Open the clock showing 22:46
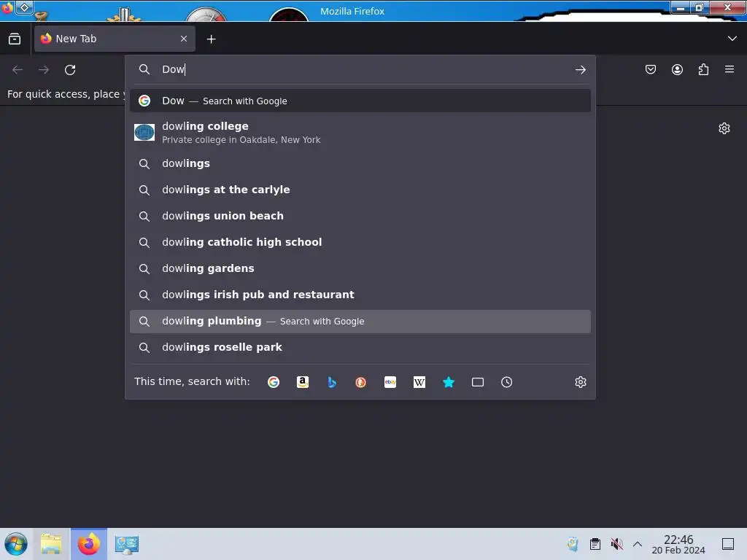 tap(678, 544)
